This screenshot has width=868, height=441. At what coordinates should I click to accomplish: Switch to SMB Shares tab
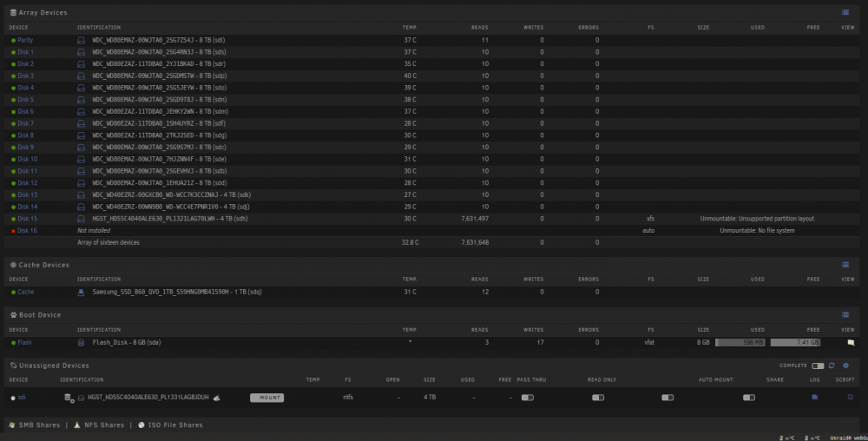click(x=39, y=425)
